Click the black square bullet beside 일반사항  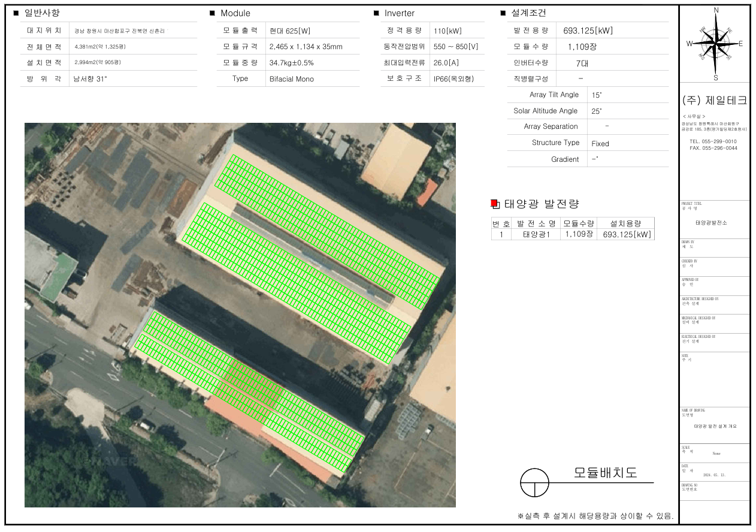16,13
